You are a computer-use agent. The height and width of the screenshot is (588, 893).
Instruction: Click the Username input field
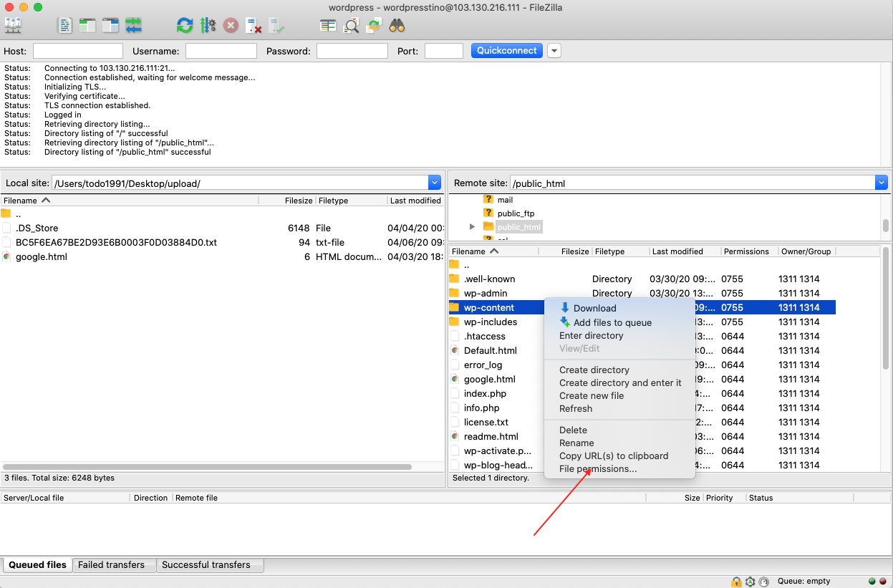click(x=221, y=51)
